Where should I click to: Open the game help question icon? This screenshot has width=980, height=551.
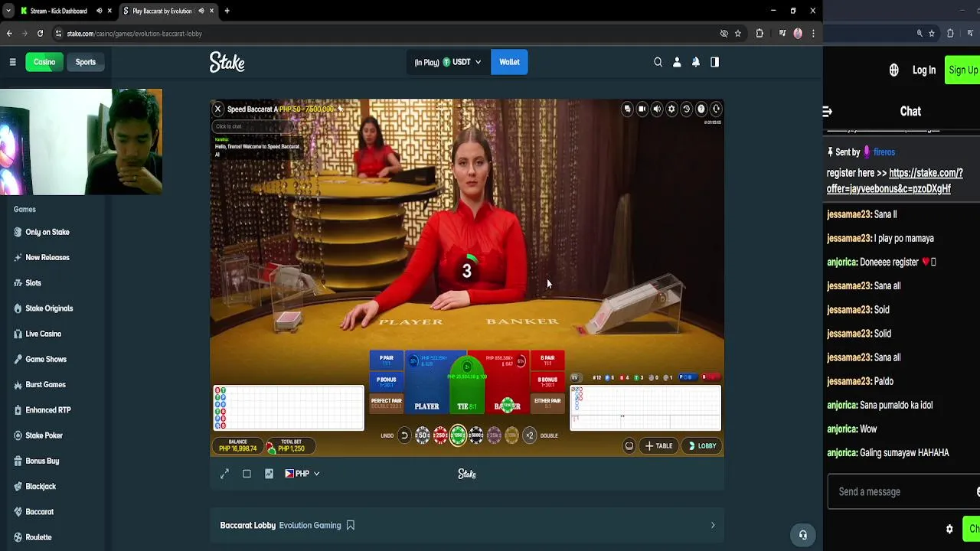click(x=701, y=109)
